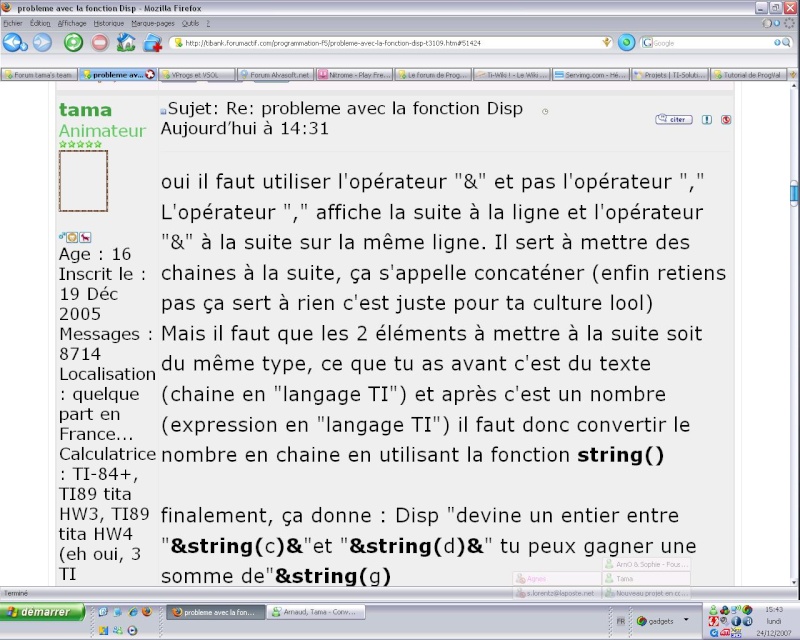Open the Affichage menu
Screen dimensions: 800x640
72,23
